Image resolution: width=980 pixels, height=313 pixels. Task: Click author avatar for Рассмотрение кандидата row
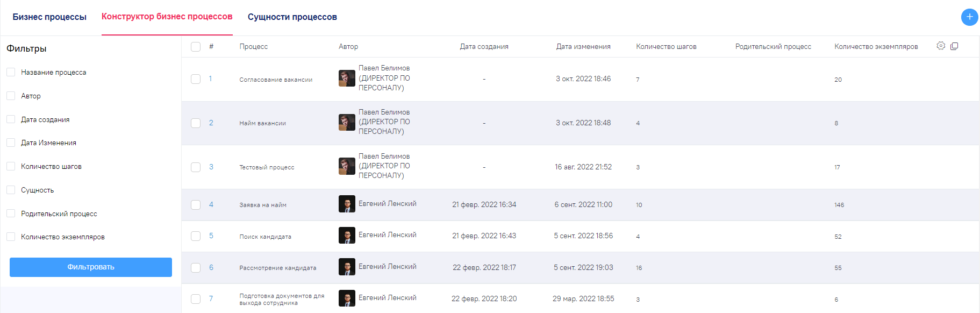347,267
